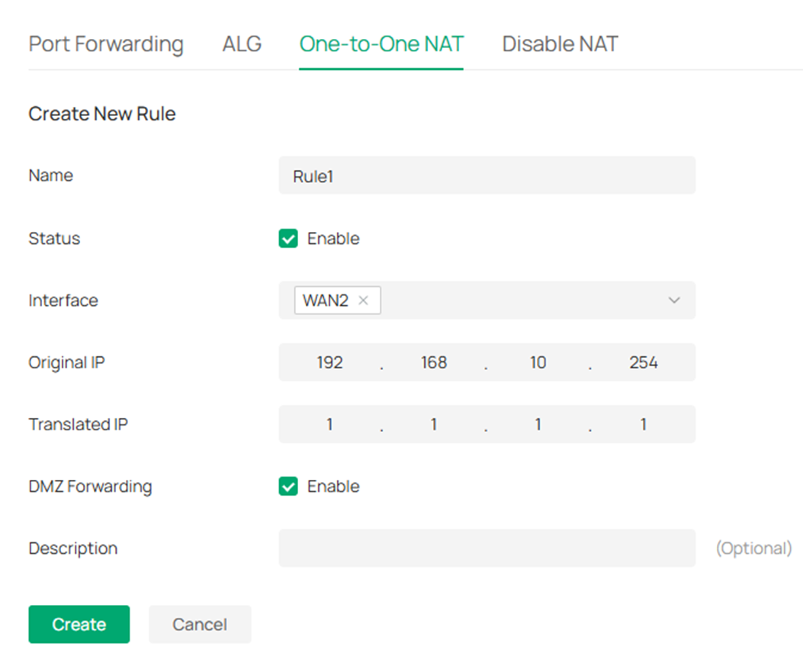The image size is (803, 672).
Task: Click the Name field containing Rule1
Action: click(487, 175)
